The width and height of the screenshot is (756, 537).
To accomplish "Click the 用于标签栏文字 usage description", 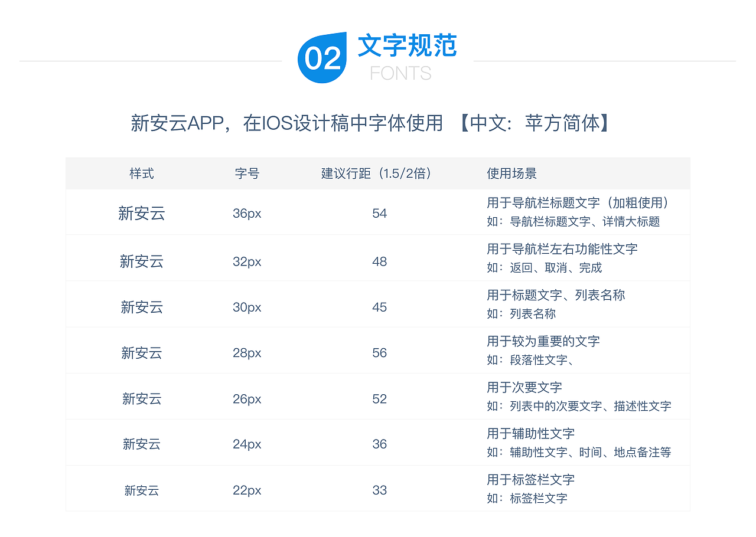I will coord(532,480).
